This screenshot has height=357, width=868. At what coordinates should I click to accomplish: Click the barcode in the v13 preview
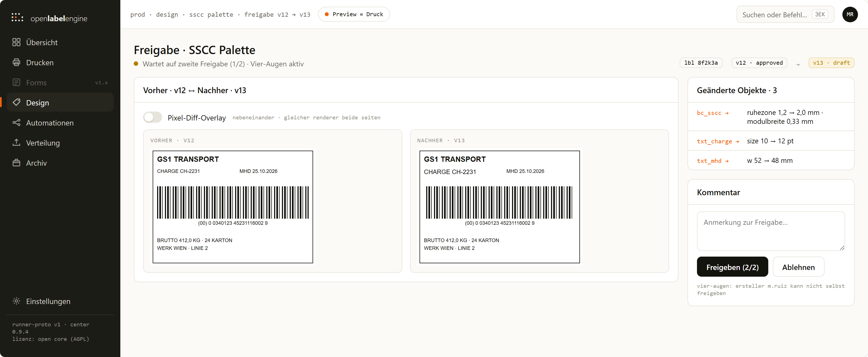pyautogui.click(x=499, y=202)
